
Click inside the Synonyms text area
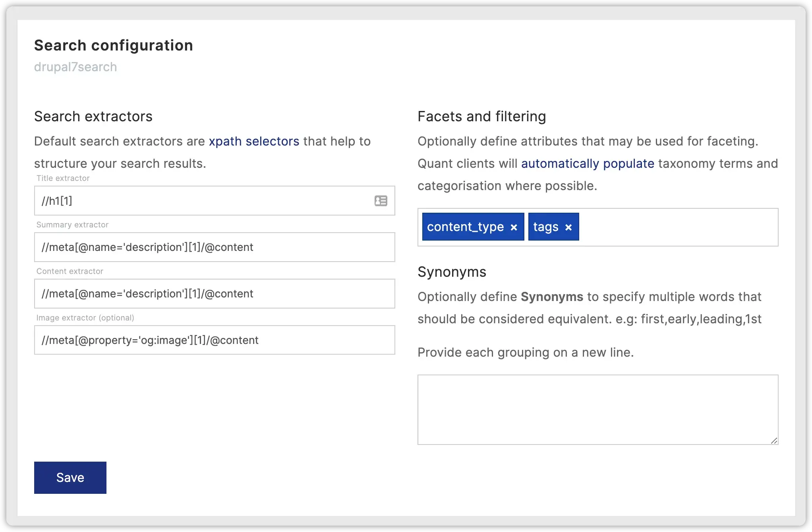tap(596, 410)
